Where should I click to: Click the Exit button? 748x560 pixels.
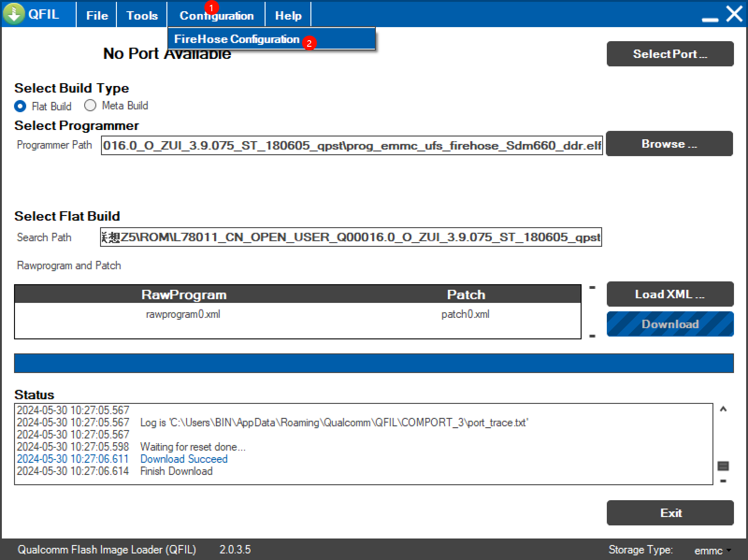tap(670, 513)
